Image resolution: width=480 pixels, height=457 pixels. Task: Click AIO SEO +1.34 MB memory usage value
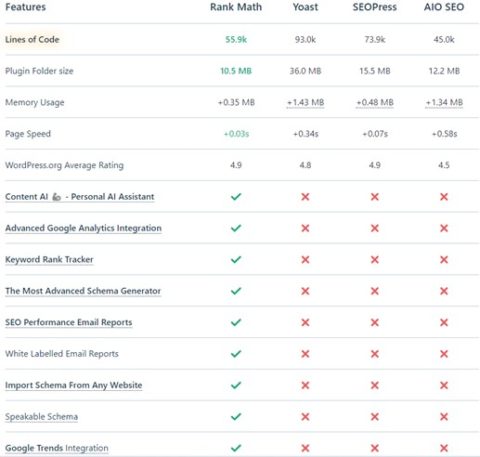click(444, 102)
